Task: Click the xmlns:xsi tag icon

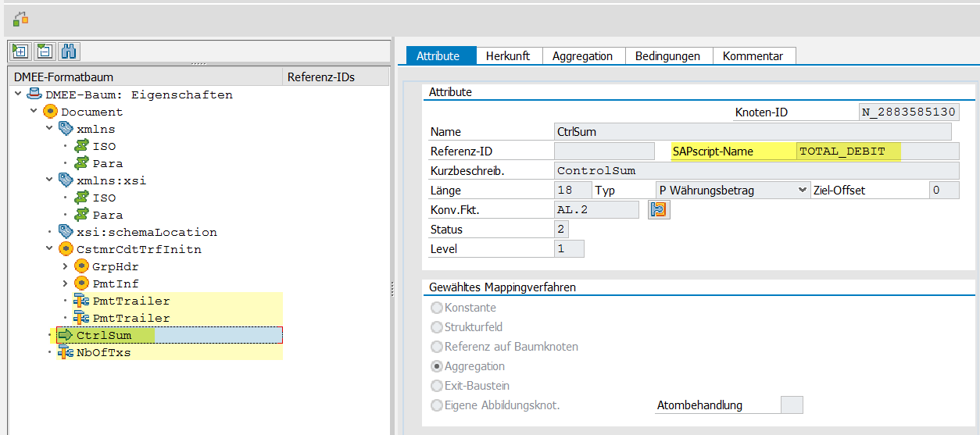Action: click(66, 180)
